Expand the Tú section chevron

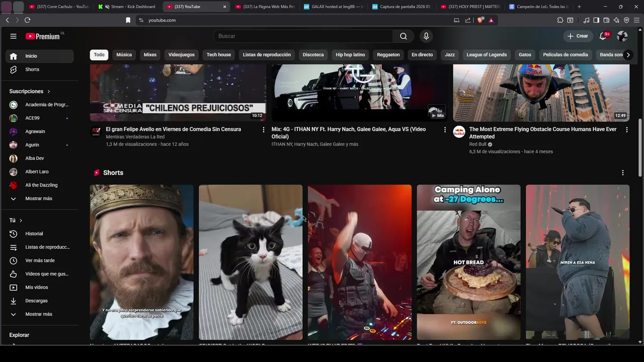(21, 221)
